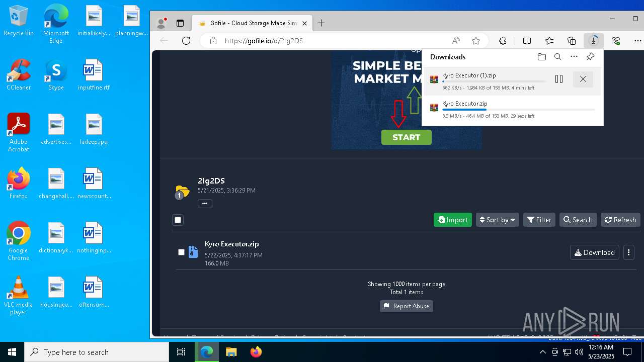The image size is (644, 362).
Task: Open Downloads panel more options
Action: coord(574,57)
